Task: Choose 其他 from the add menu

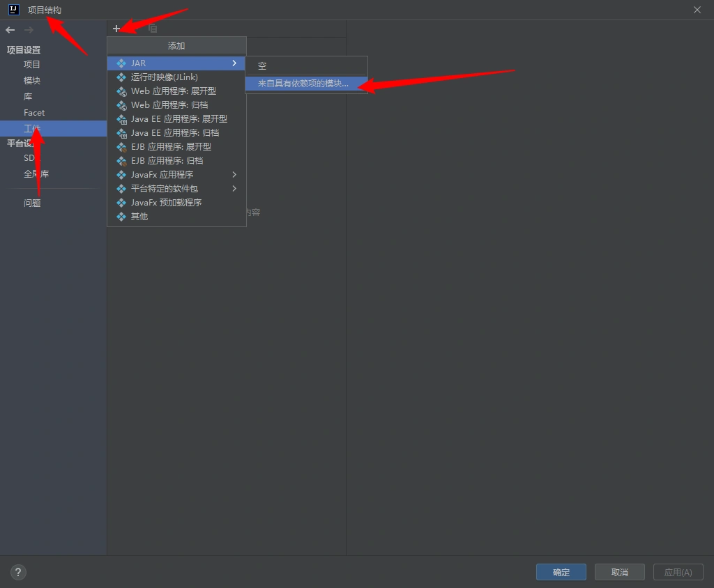Action: (139, 217)
